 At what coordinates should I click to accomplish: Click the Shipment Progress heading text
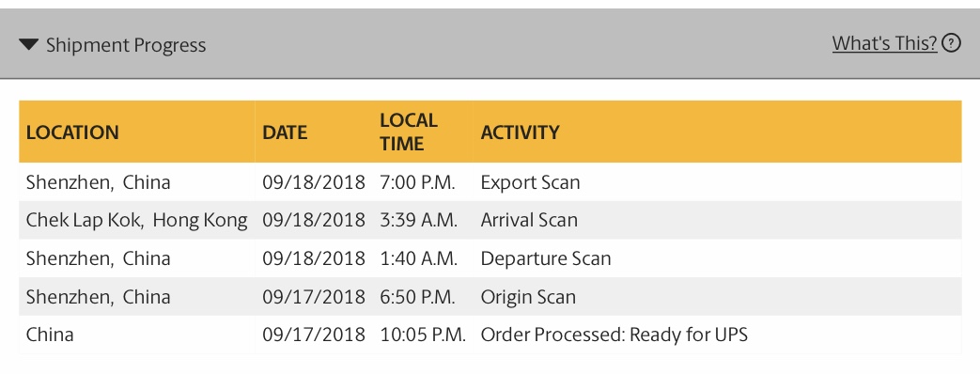tap(126, 45)
